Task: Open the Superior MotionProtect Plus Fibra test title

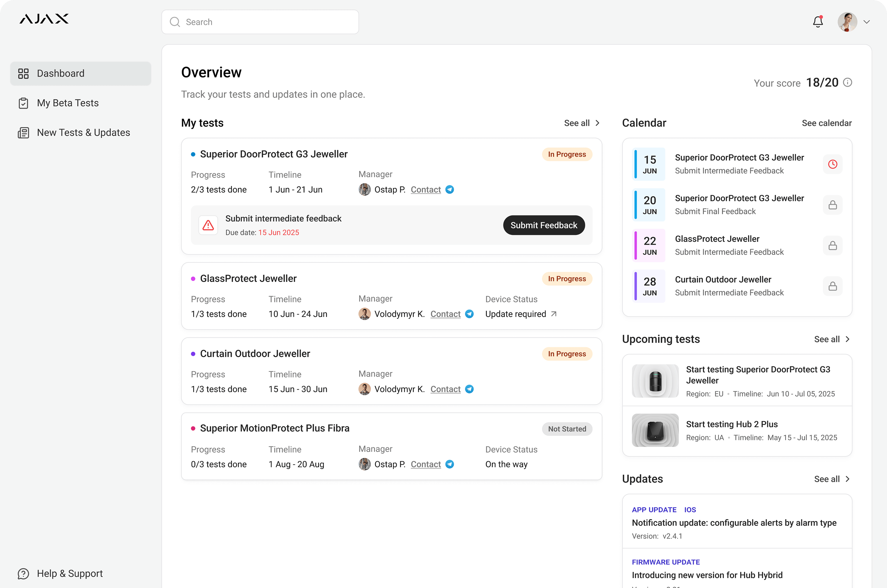Action: click(x=274, y=428)
